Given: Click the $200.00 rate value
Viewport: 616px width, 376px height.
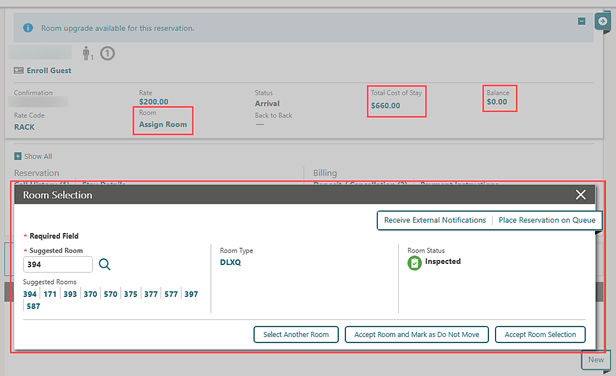Looking at the screenshot, I should [154, 101].
